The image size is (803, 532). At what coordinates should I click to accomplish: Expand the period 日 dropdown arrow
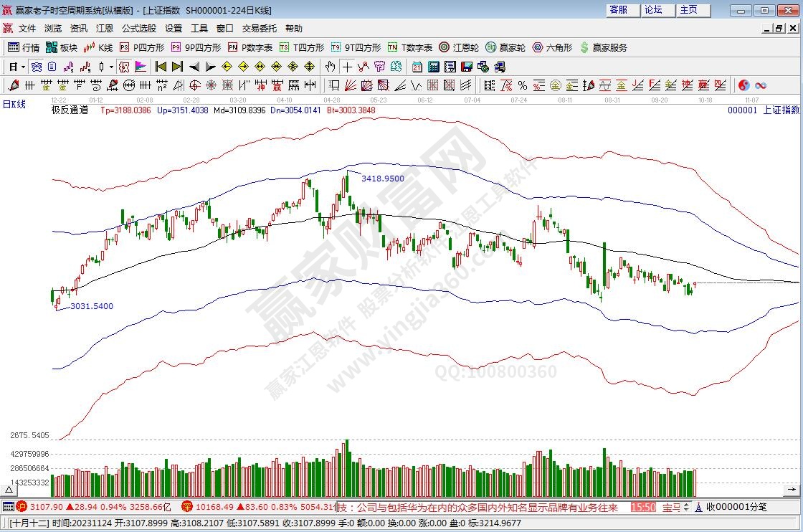23,67
